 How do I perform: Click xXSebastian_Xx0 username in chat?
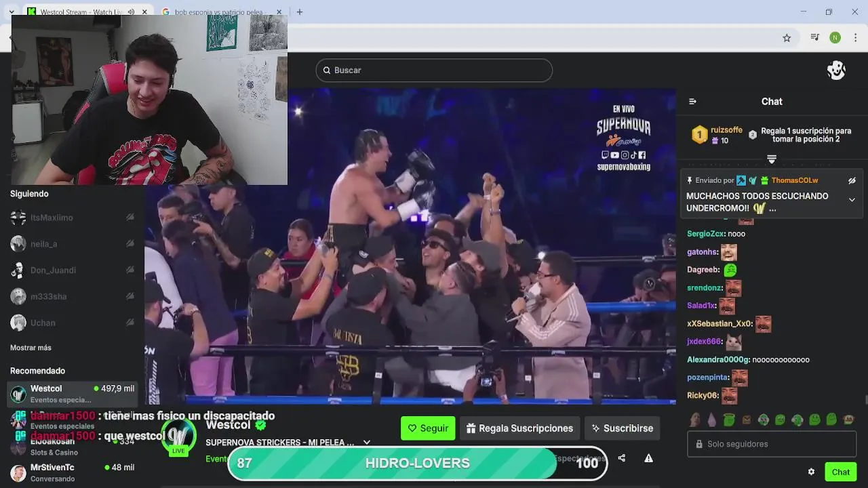click(x=719, y=324)
